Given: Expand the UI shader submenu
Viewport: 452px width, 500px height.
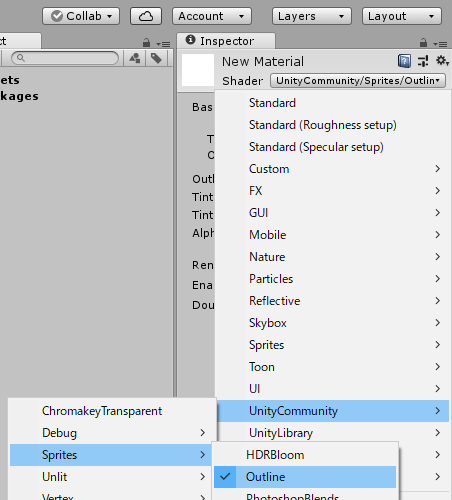Looking at the screenshot, I should (x=332, y=389).
